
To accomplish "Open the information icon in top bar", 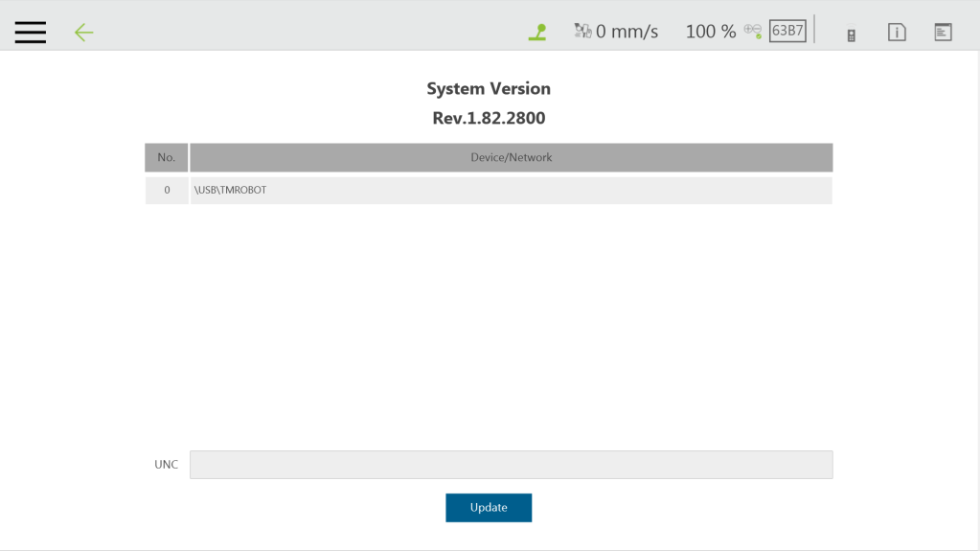I will 897,32.
